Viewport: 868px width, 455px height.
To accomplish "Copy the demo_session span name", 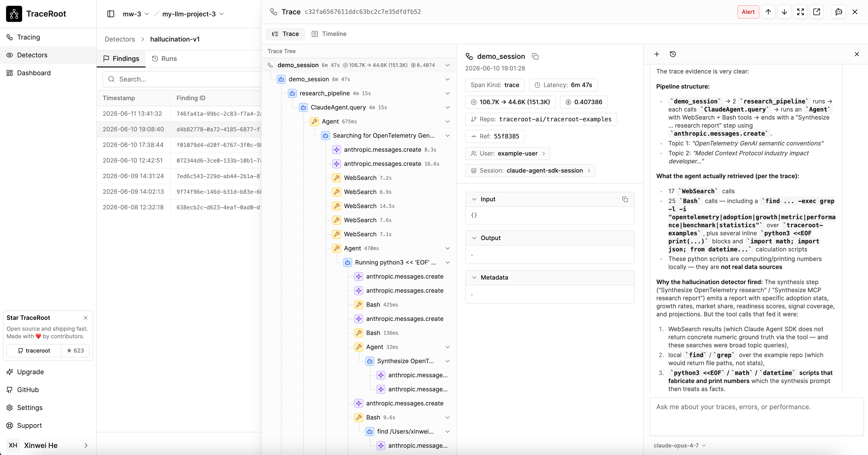I will (x=535, y=56).
